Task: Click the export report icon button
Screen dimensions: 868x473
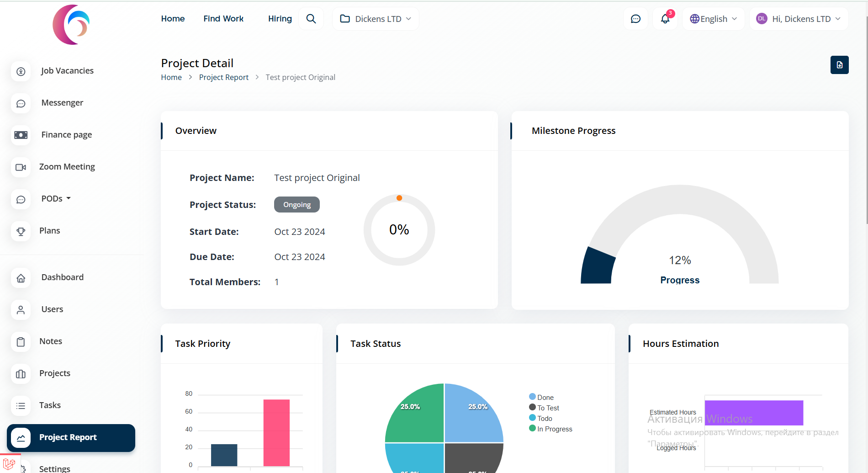Action: coord(839,65)
